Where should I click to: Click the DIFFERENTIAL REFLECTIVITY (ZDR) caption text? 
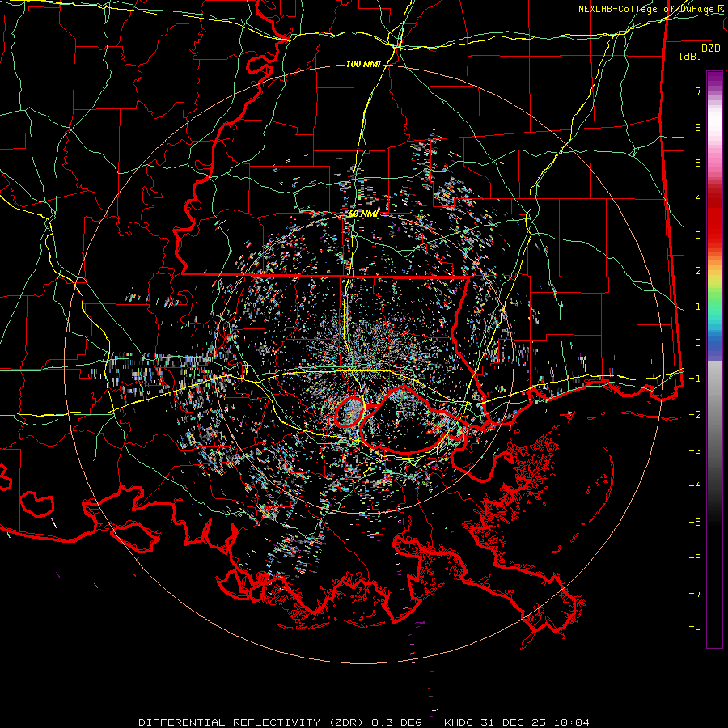[252, 722]
